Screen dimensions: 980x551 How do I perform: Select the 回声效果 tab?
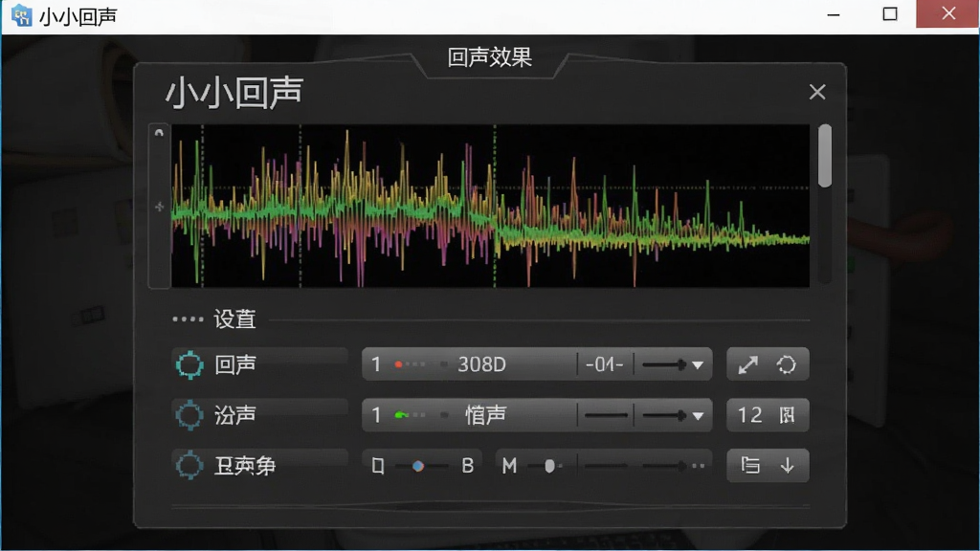(x=490, y=57)
